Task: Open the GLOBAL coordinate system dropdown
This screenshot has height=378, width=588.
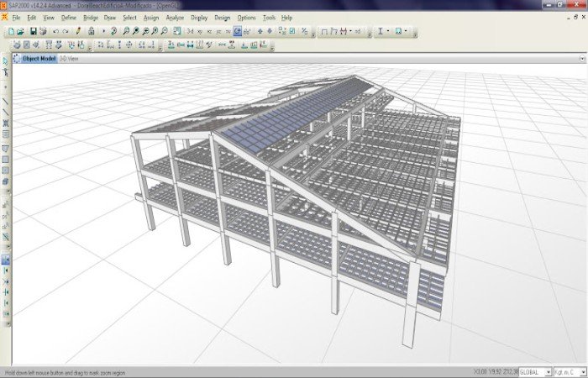Action: tap(535, 371)
